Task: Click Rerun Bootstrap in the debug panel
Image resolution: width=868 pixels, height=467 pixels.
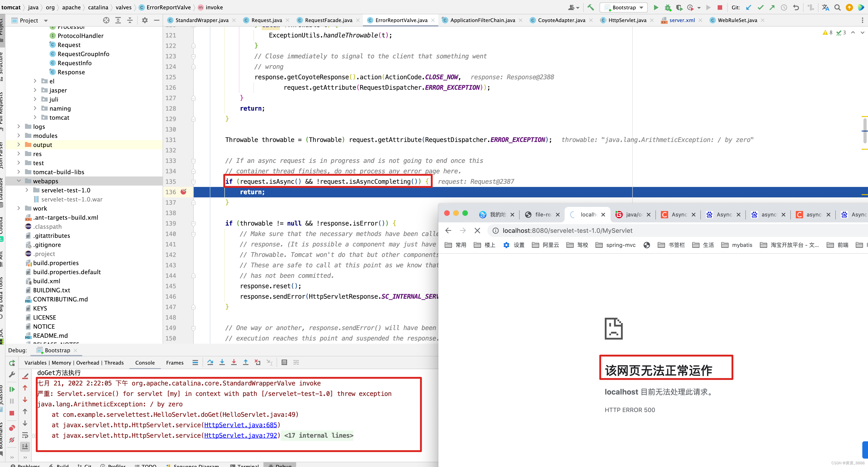Action: (12, 363)
